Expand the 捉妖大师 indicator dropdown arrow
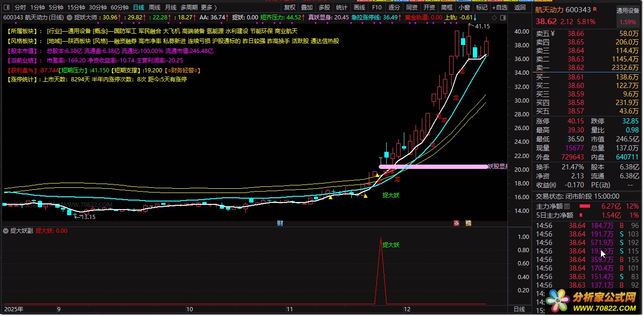Viewport: 644px width, 316px height. [x=70, y=18]
